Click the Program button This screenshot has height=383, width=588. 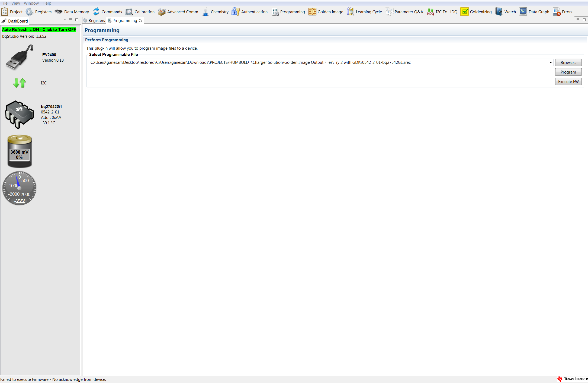click(x=568, y=72)
